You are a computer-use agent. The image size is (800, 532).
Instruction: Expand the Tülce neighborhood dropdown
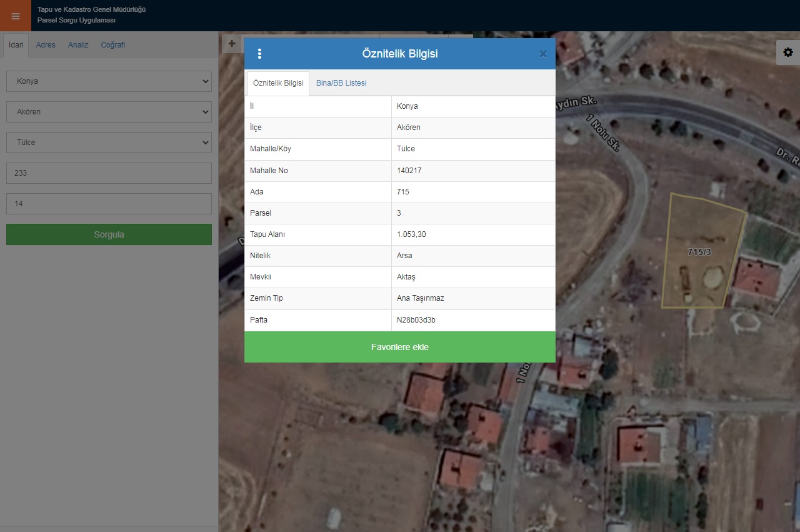[109, 143]
